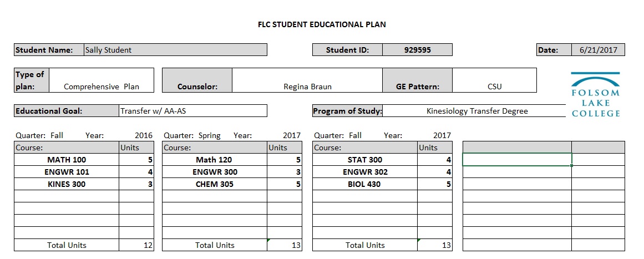This screenshot has width=644, height=259.
Task: Select the Student ID cell 929595
Action: click(x=417, y=50)
